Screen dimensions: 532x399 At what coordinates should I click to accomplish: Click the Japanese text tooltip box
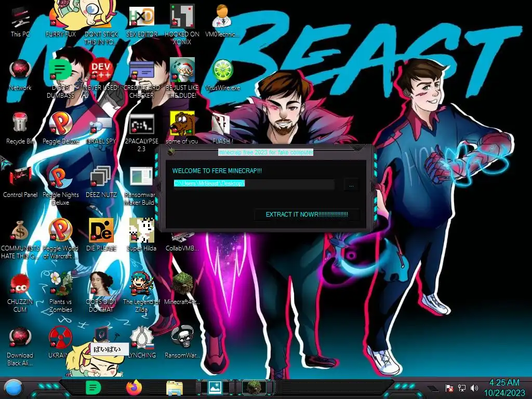click(x=110, y=349)
